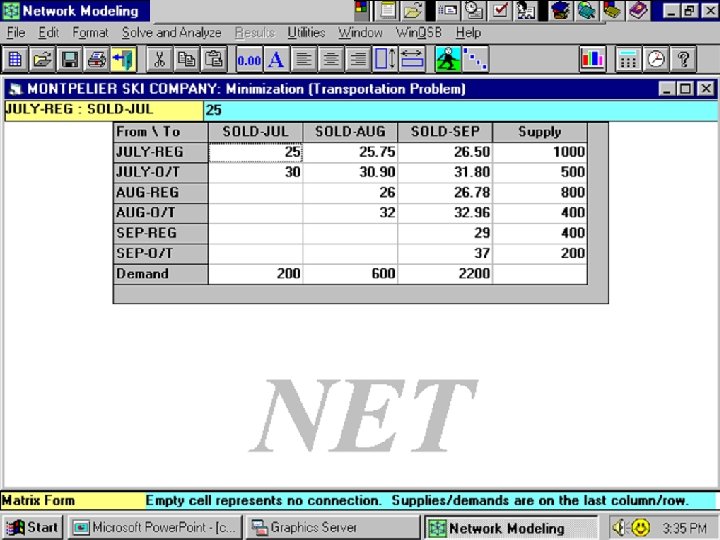Image resolution: width=720 pixels, height=540 pixels.
Task: Select the demand cell 2200
Action: (x=445, y=274)
